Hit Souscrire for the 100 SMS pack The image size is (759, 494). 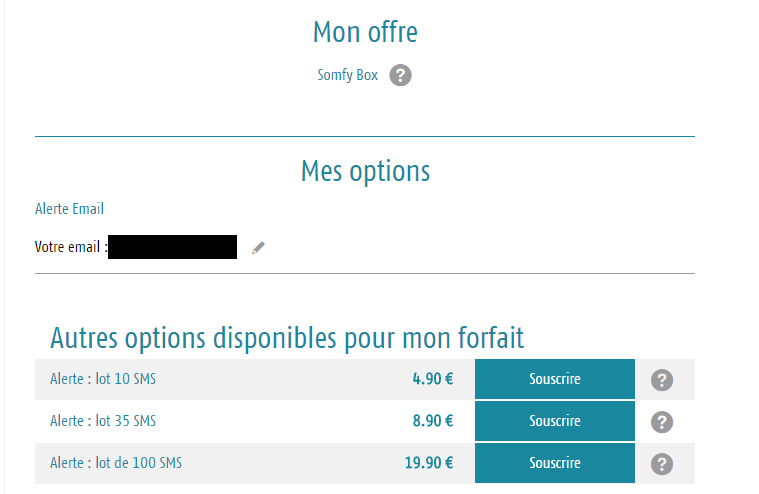(x=554, y=463)
